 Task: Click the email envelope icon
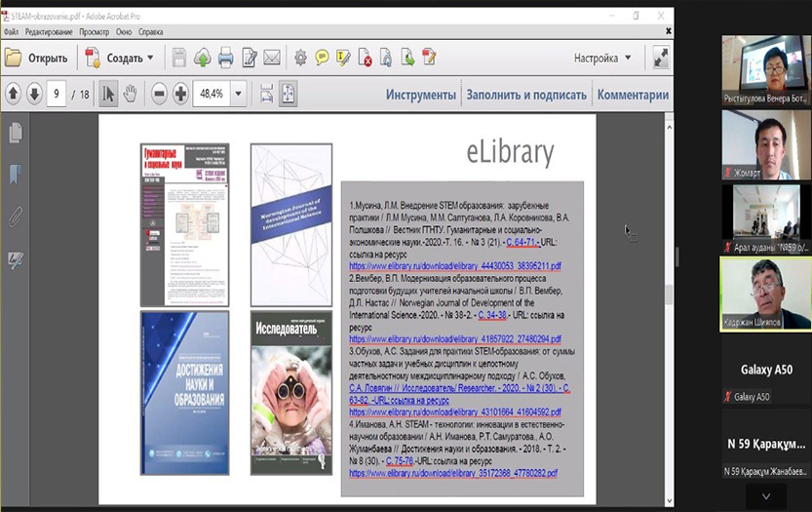tap(271, 58)
